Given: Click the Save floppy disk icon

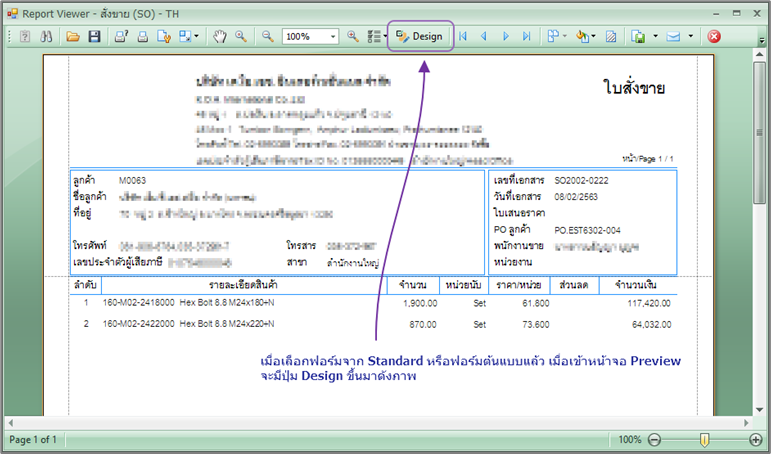Looking at the screenshot, I should tap(94, 37).
